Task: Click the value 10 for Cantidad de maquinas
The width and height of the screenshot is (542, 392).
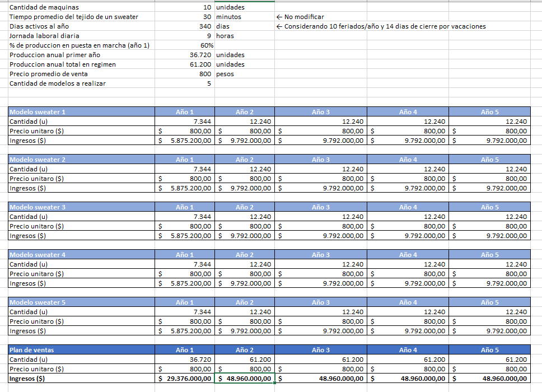Action: 185,7
